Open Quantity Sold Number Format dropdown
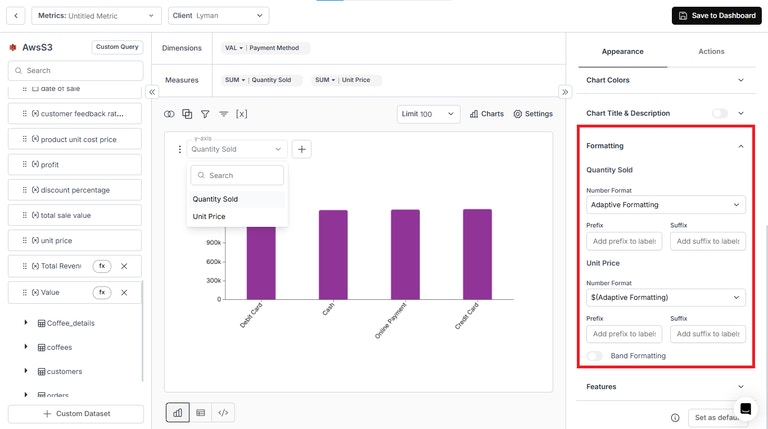The width and height of the screenshot is (768, 429). click(666, 205)
